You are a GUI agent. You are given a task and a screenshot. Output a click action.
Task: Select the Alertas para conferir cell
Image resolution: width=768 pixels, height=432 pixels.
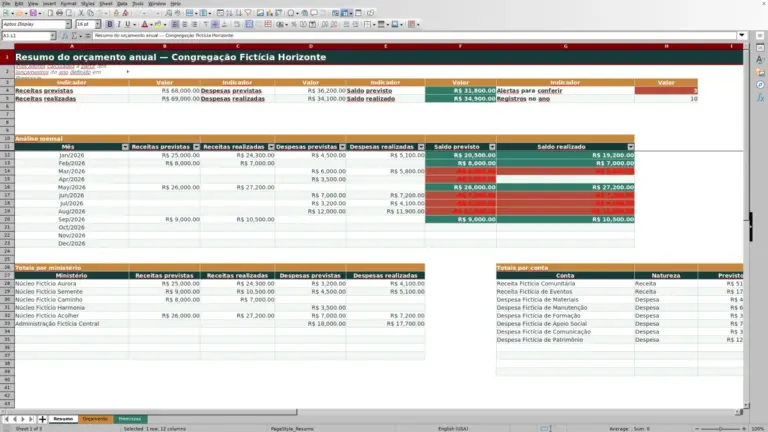(x=565, y=91)
